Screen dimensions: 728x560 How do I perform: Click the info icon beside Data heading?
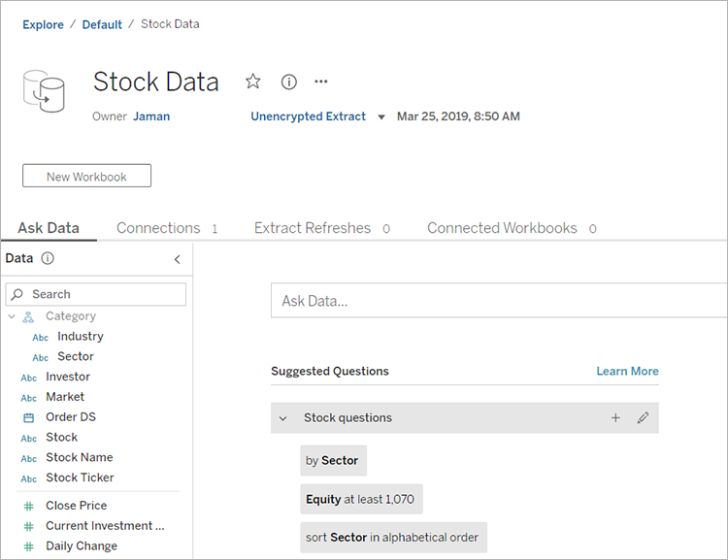pyautogui.click(x=48, y=258)
